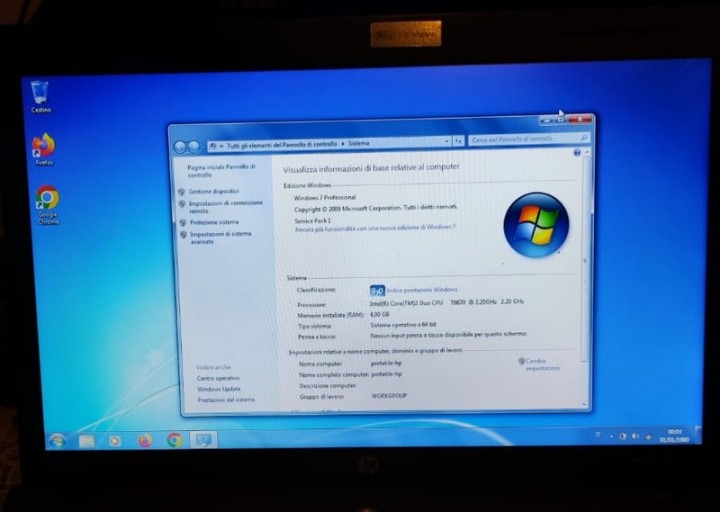This screenshot has height=512, width=720.
Task: Open the network tray icon
Action: [648, 437]
